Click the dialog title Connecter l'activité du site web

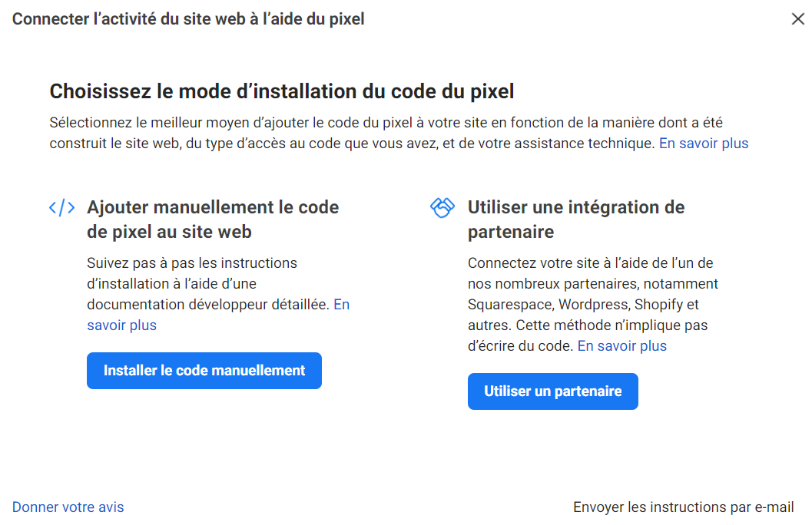click(188, 19)
